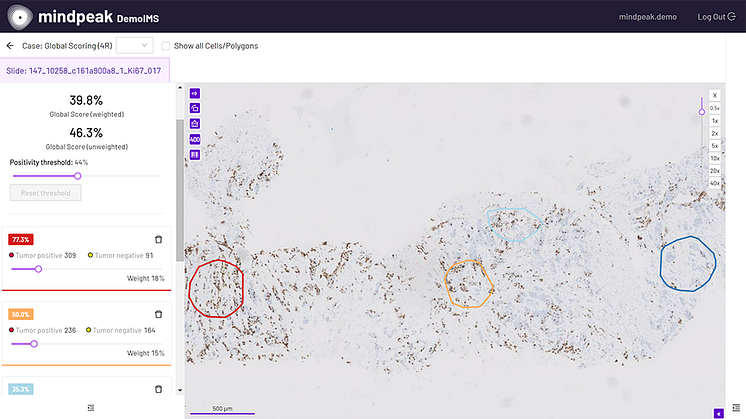Click the grid columns icon in viewer toolbar

(195, 155)
